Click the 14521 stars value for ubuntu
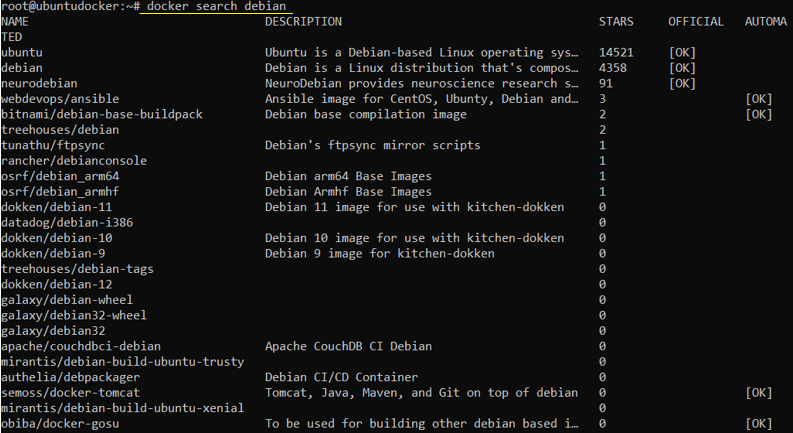793x433 pixels. pos(616,53)
